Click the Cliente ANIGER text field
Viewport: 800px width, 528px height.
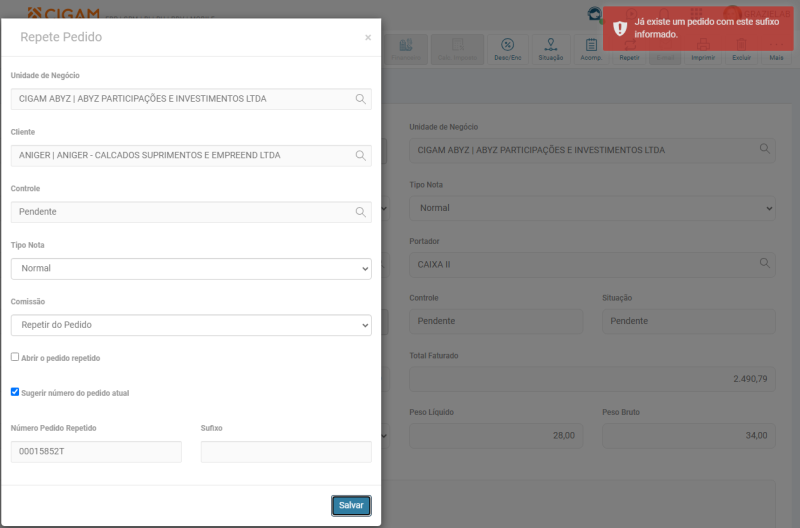click(x=191, y=156)
